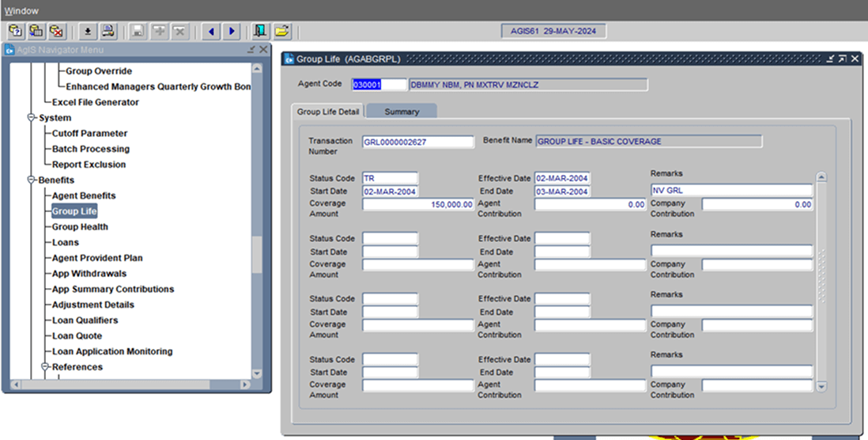Go to previous record with left arrow
The image size is (868, 440).
[x=211, y=32]
